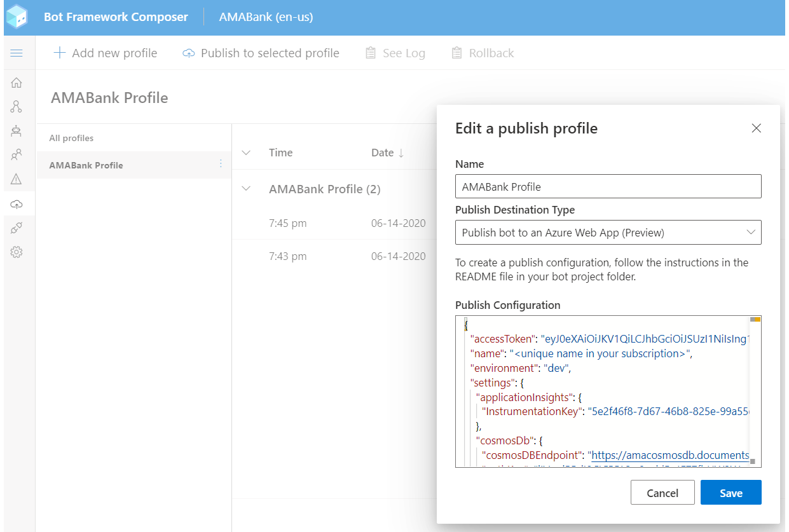Open the profile options via three-dot menu
This screenshot has height=532, width=789.
pyautogui.click(x=221, y=165)
